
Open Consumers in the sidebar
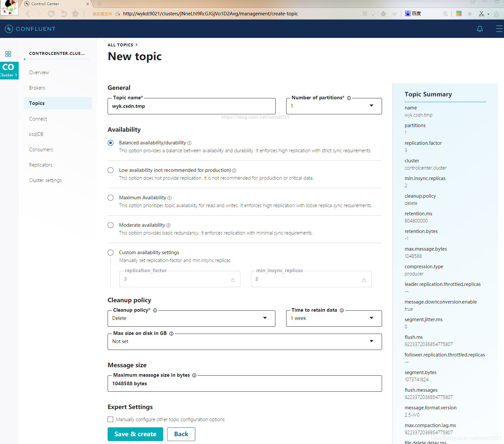[41, 150]
